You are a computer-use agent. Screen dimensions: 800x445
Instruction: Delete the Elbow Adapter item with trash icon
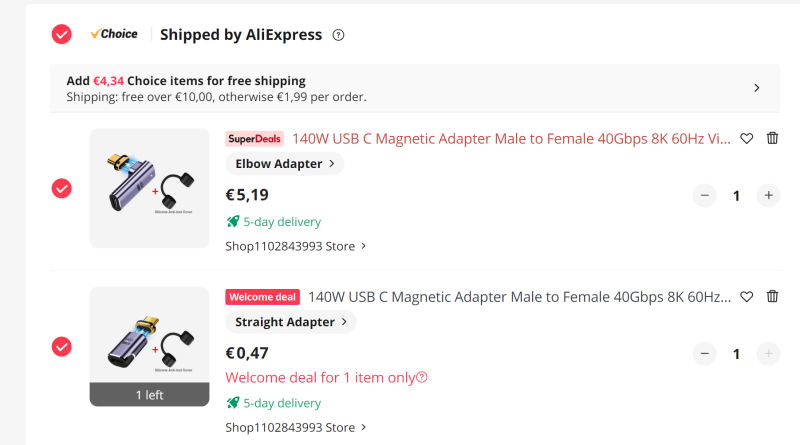pyautogui.click(x=772, y=138)
